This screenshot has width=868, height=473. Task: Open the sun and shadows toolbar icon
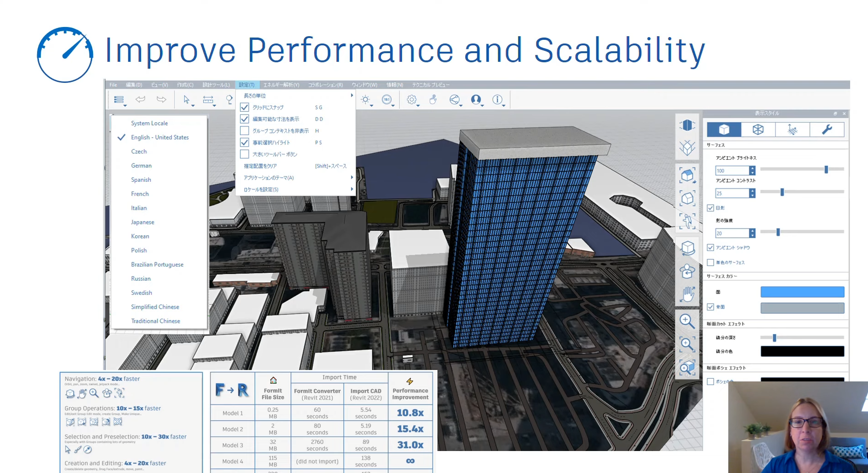366,100
